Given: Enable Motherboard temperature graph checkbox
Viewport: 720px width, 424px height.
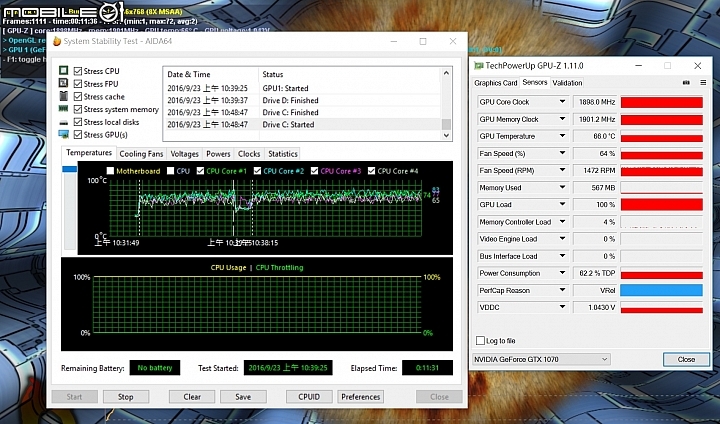Looking at the screenshot, I should 110,171.
